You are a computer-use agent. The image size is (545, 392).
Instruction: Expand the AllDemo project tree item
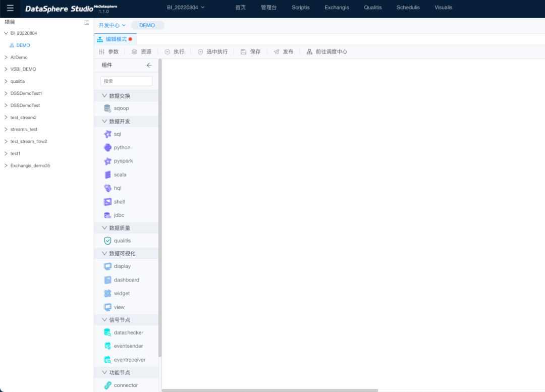tap(6, 58)
